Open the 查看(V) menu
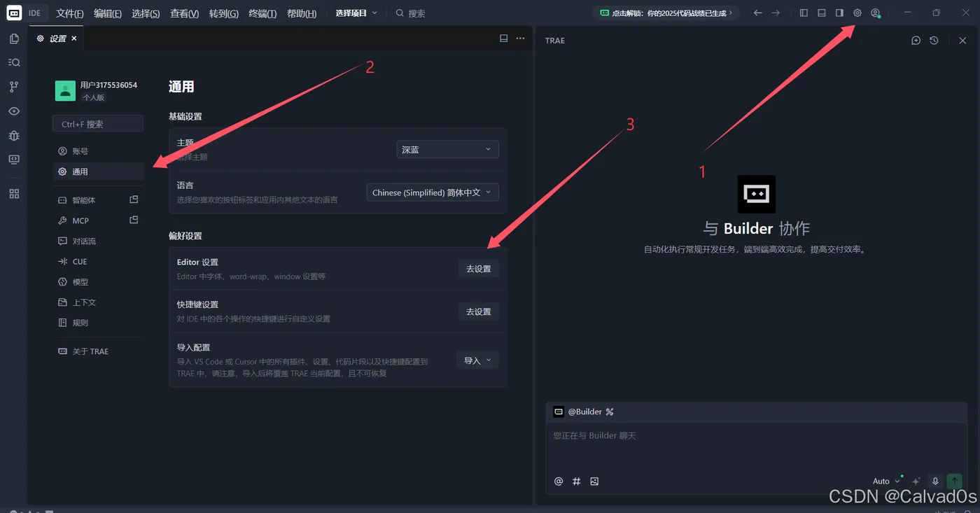Viewport: 980px width, 513px height. (184, 13)
